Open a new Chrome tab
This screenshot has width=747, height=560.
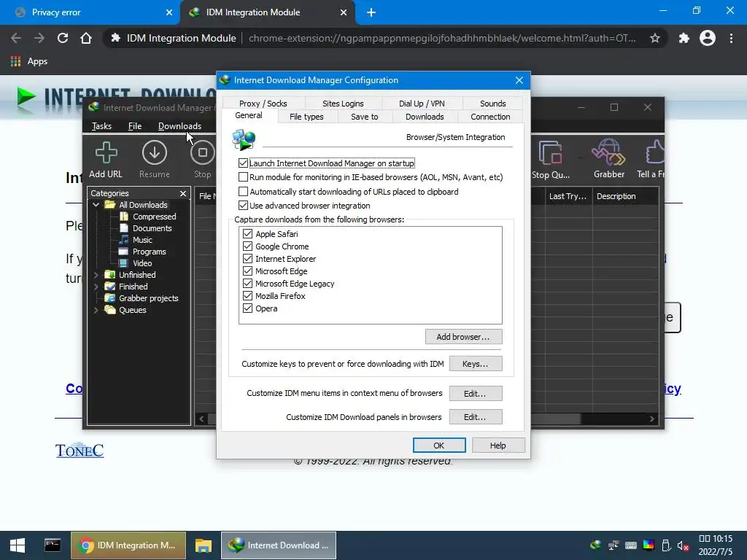pyautogui.click(x=371, y=12)
